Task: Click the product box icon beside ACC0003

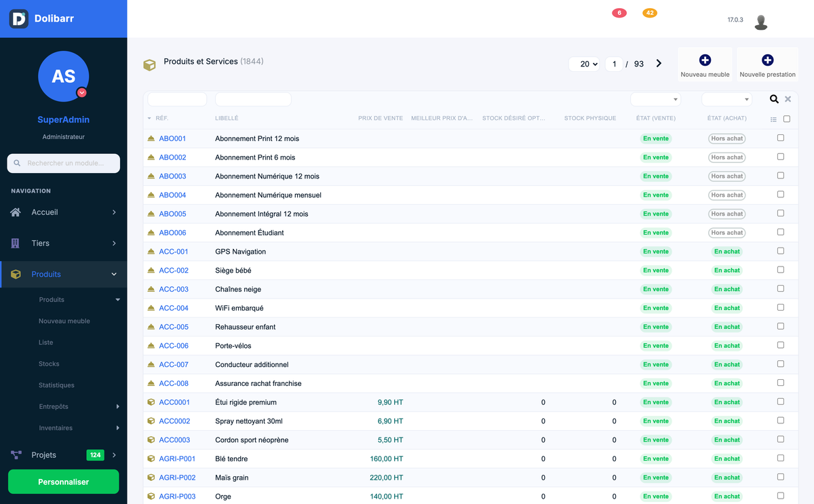Action: pyautogui.click(x=151, y=440)
